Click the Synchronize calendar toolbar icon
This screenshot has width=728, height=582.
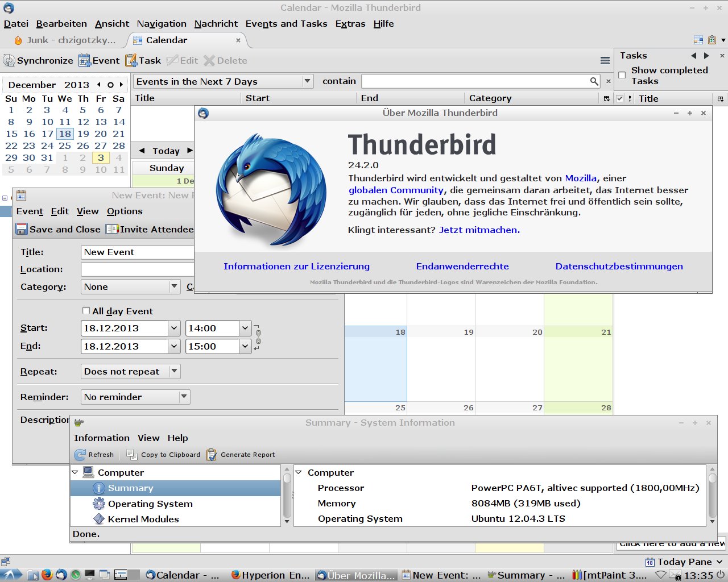pyautogui.click(x=9, y=60)
